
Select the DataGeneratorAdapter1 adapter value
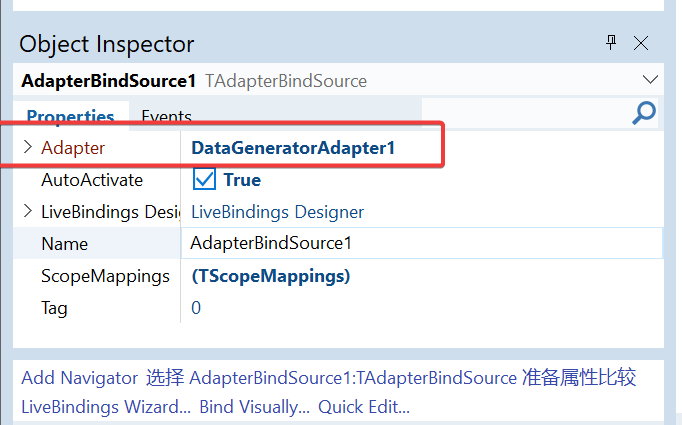pos(293,148)
